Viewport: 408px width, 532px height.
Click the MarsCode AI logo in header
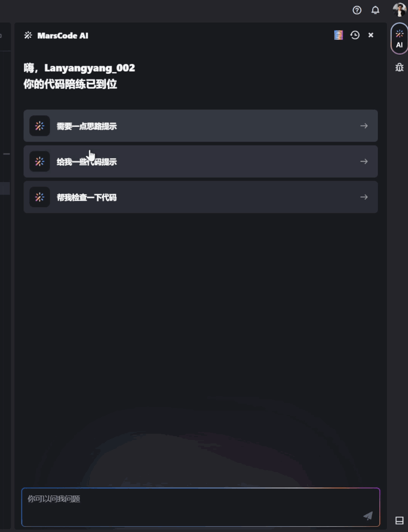28,35
